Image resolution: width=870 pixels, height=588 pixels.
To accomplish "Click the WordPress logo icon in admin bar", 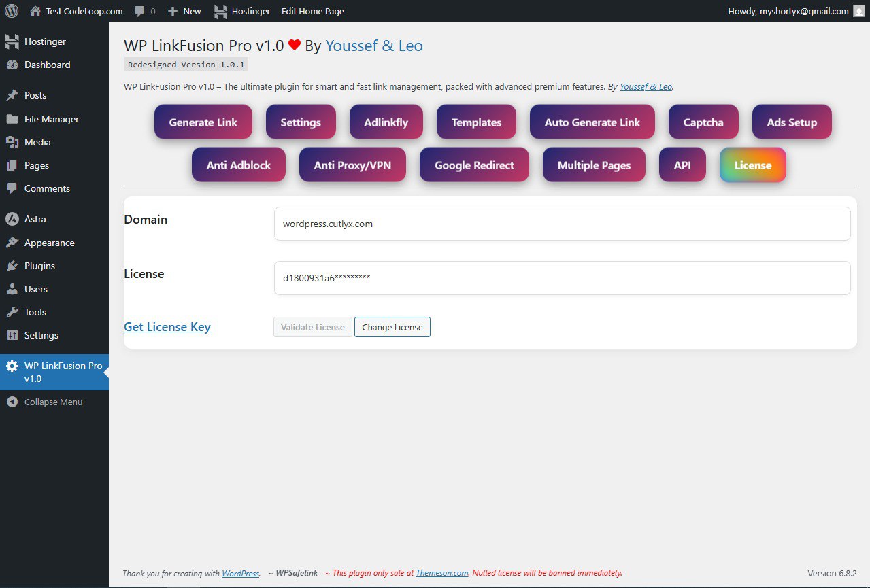I will (12, 11).
